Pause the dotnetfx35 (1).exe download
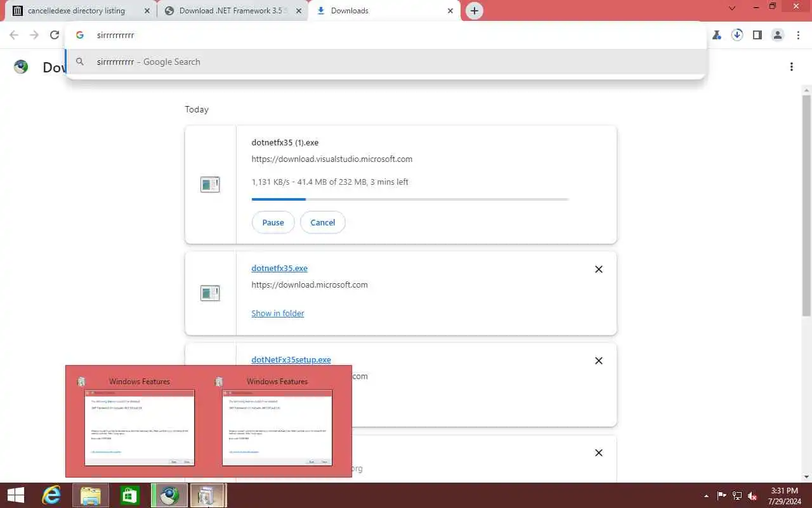Image resolution: width=812 pixels, height=508 pixels. coord(273,222)
